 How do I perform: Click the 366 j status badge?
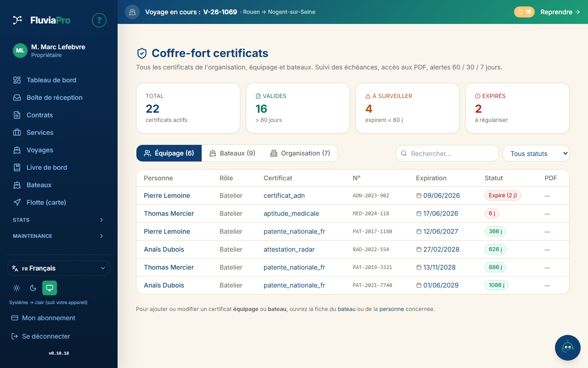tap(495, 231)
